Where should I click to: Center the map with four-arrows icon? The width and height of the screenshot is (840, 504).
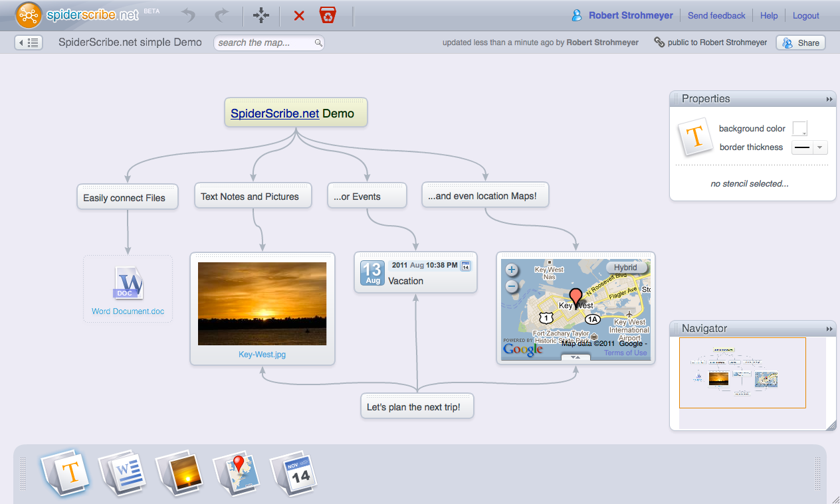(261, 15)
